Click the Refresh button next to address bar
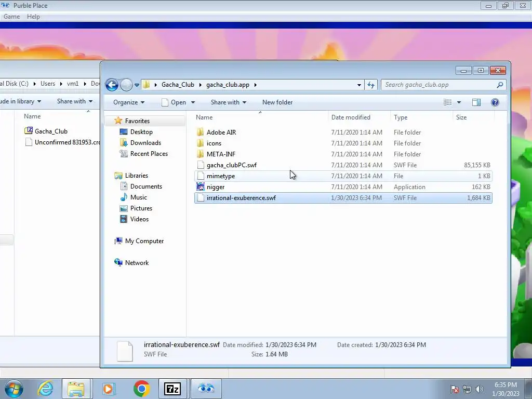Image resolution: width=532 pixels, height=399 pixels. point(371,85)
